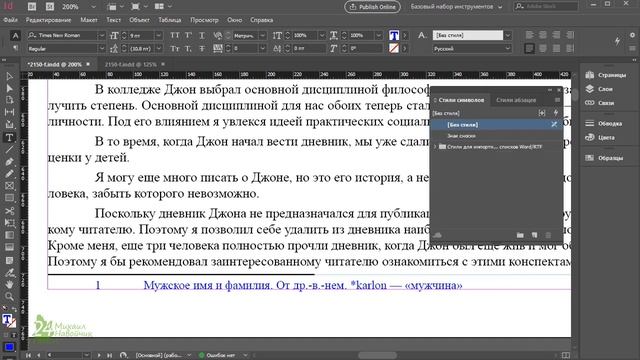Create new character style button
This screenshot has width=640, height=360.
[534, 235]
